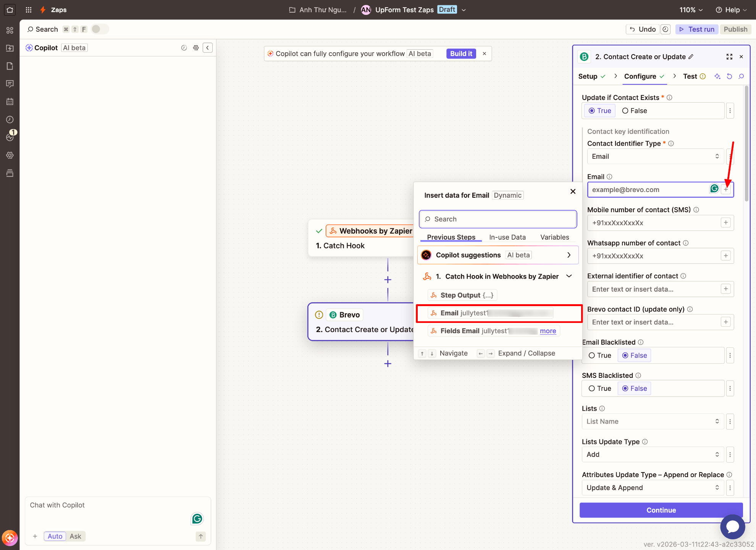
Task: Expand the step panel to full screen
Action: click(729, 57)
